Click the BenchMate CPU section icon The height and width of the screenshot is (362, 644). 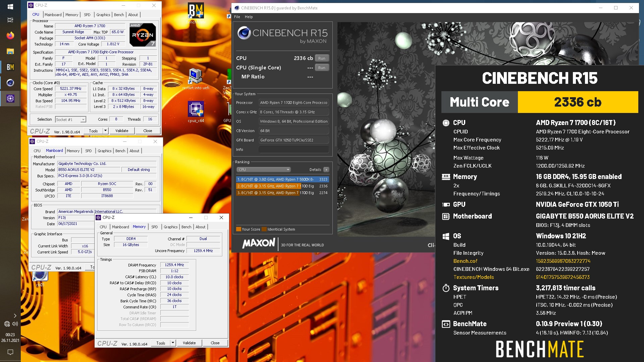pyautogui.click(x=446, y=123)
